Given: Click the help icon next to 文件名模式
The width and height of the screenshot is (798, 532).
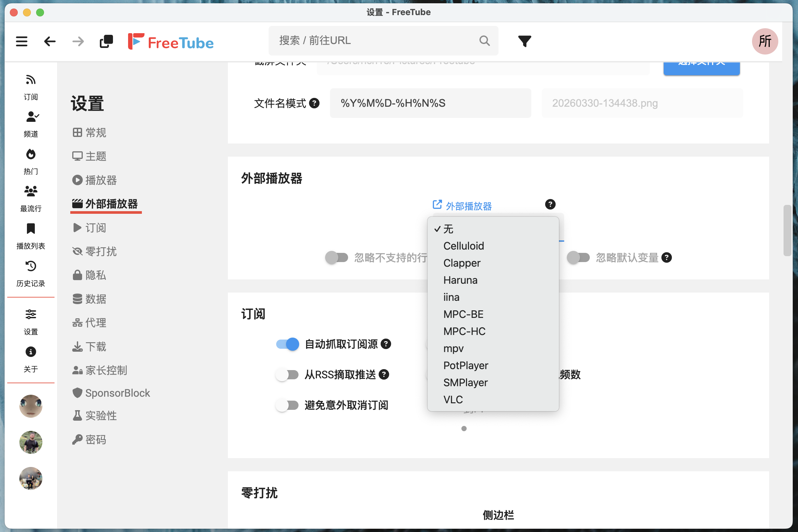Looking at the screenshot, I should coord(315,103).
